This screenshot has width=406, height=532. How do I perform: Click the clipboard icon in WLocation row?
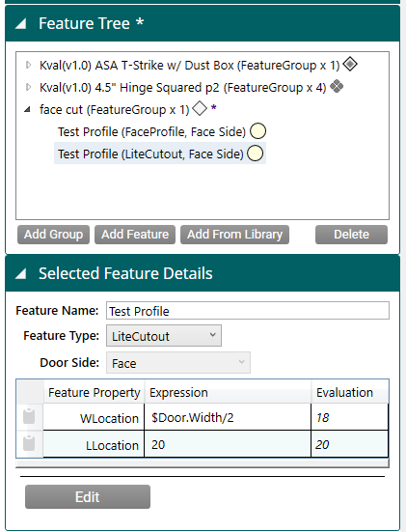[29, 416]
